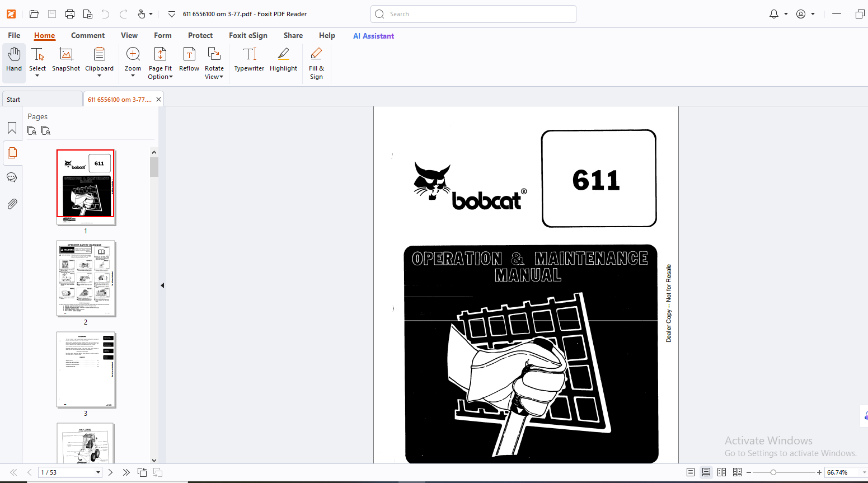Switch to continuous page view
The image size is (868, 483).
pos(706,472)
